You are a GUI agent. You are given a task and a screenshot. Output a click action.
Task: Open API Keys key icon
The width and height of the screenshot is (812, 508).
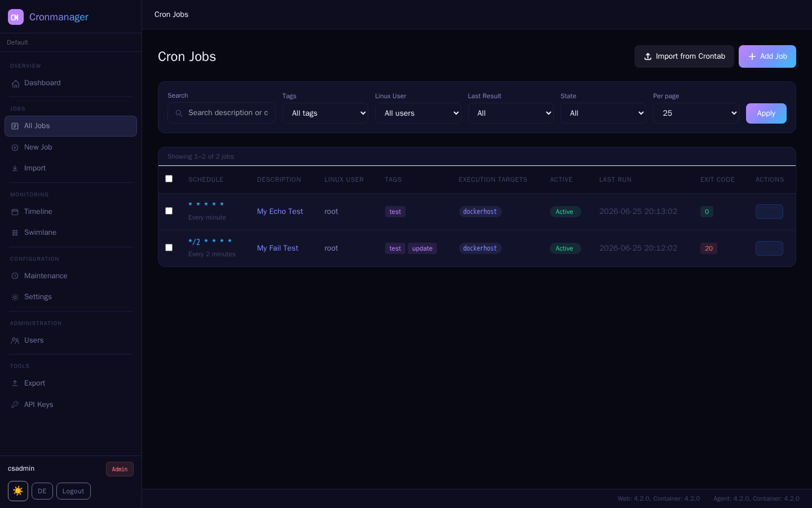(x=15, y=405)
